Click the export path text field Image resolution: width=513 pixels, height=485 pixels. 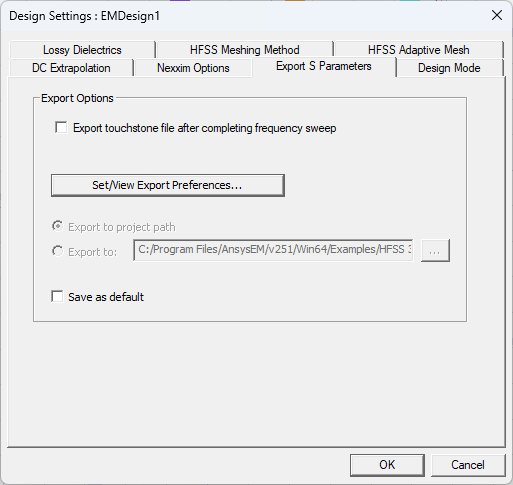pos(273,250)
